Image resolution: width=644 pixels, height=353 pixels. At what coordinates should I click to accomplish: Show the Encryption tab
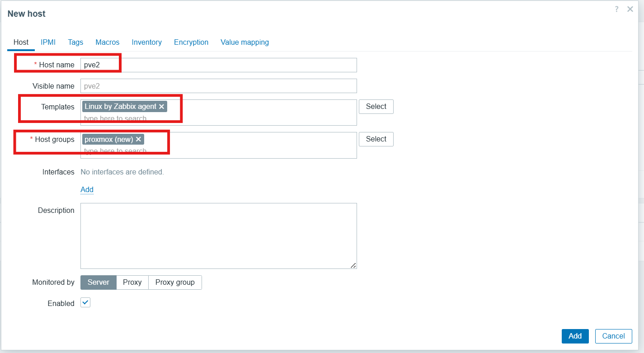pos(191,42)
